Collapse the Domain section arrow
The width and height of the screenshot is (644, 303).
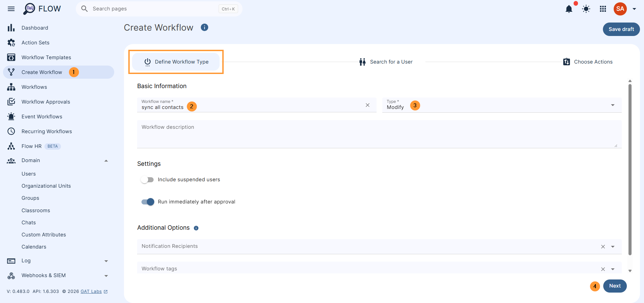106,161
